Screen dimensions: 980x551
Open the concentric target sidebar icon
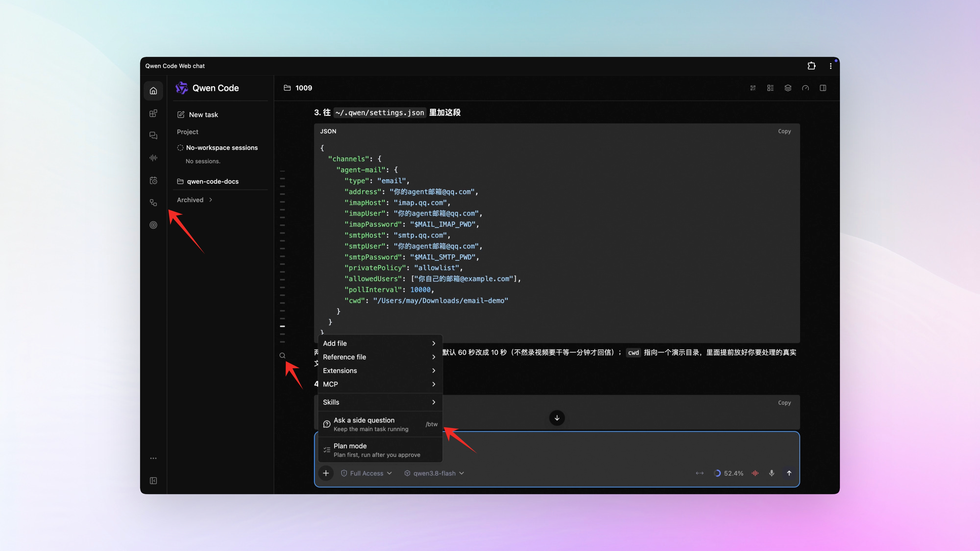(153, 225)
